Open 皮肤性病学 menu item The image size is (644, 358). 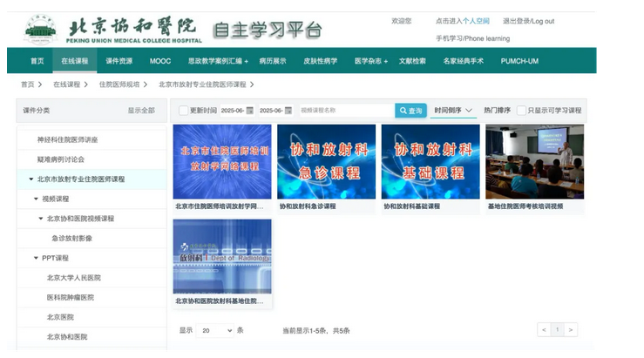pos(321,61)
